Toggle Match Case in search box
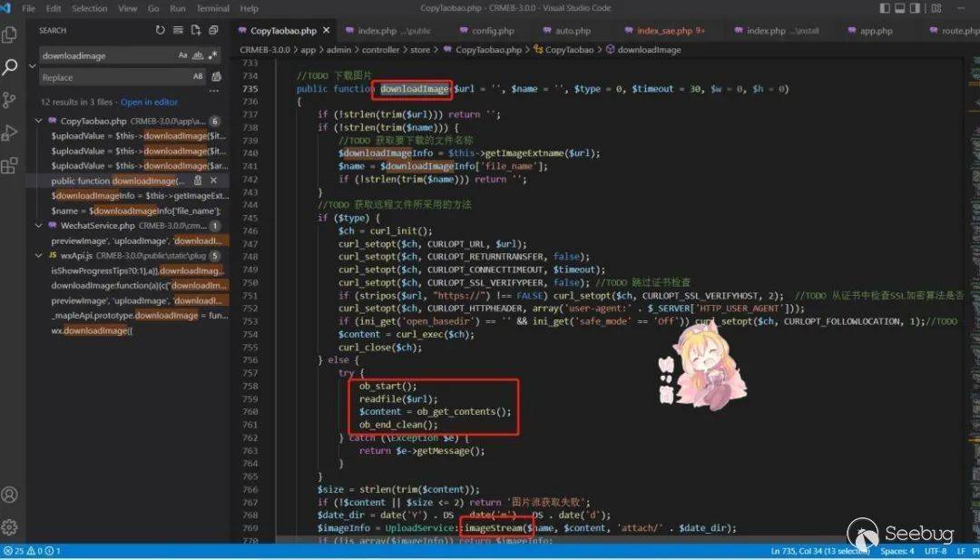 tap(183, 55)
